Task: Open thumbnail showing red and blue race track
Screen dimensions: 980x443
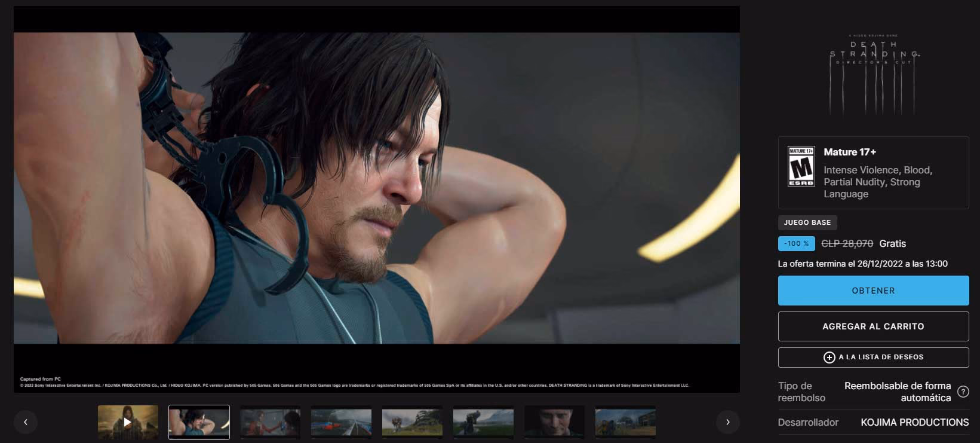Action: (341, 422)
